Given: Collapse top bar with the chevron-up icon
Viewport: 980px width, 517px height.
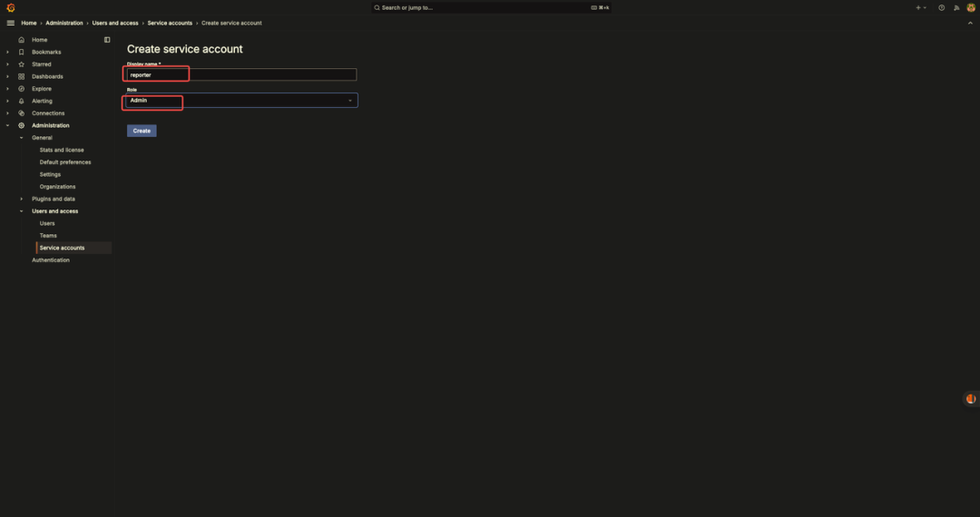Looking at the screenshot, I should pos(970,23).
